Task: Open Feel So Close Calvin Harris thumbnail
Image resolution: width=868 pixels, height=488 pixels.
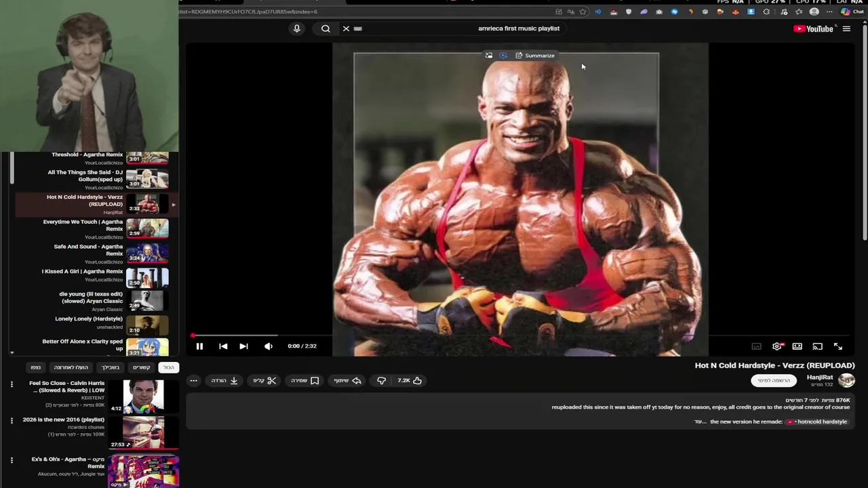Action: 143,396
